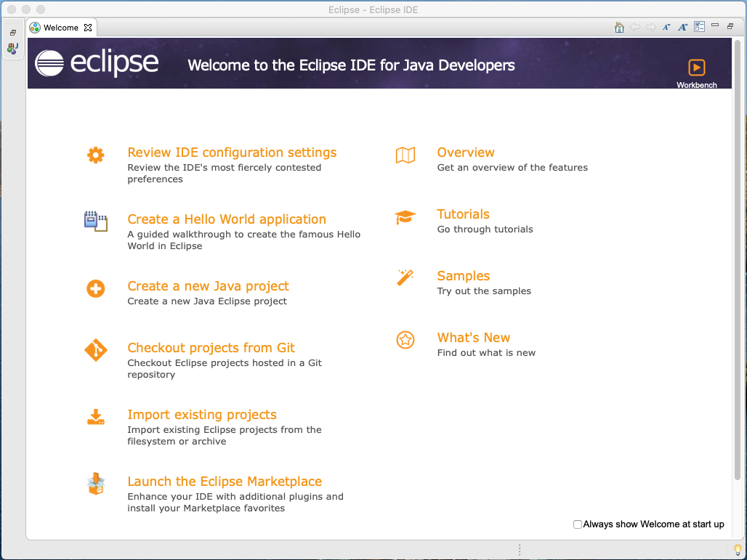Click the Overview map icon
747x560 pixels.
[405, 155]
